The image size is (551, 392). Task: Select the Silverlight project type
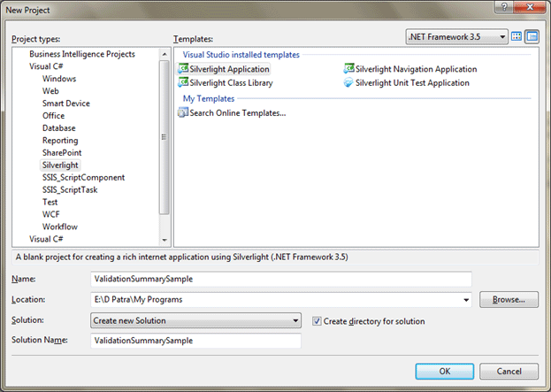coord(60,165)
